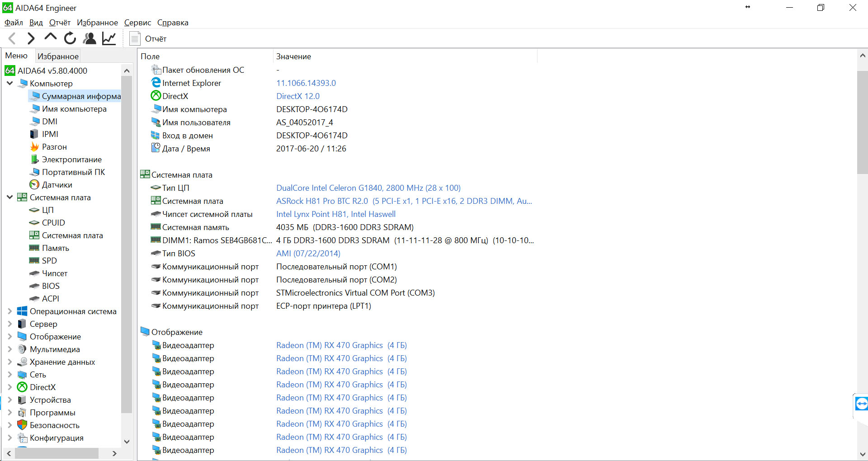
Task: Refresh the view with the reload icon
Action: tap(70, 38)
